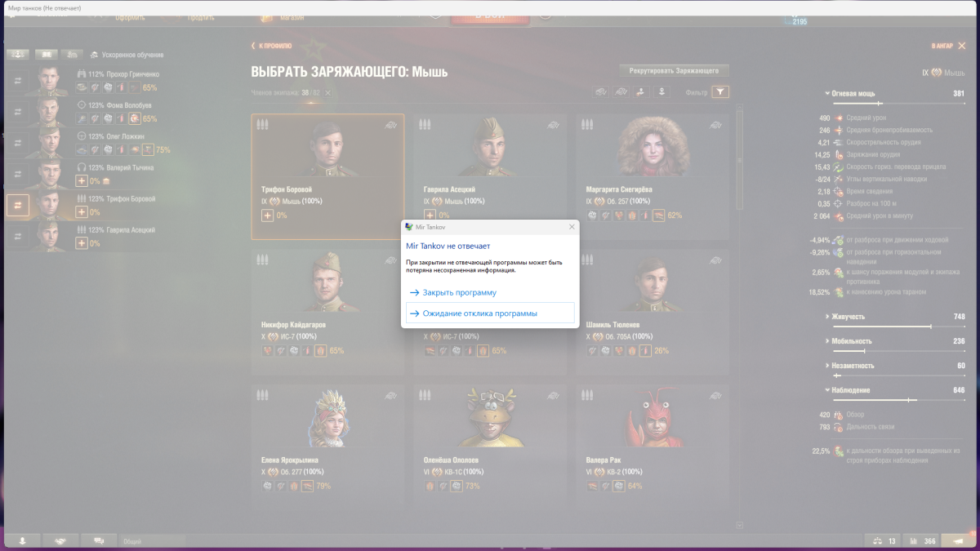The width and height of the screenshot is (980, 551).
Task: Click the Живучесть progress bar
Action: [898, 327]
